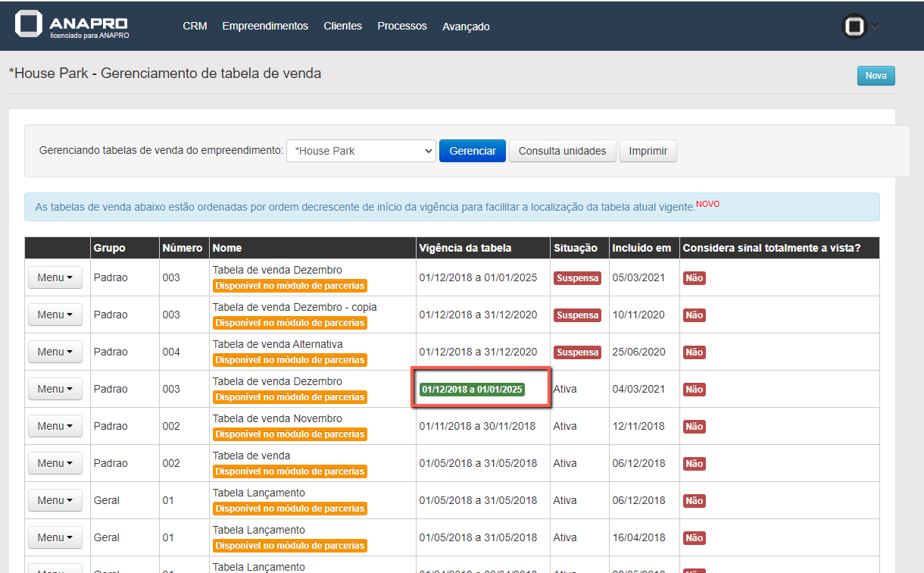Expand Menu for Tabela de venda Dezembro - copia

click(55, 315)
